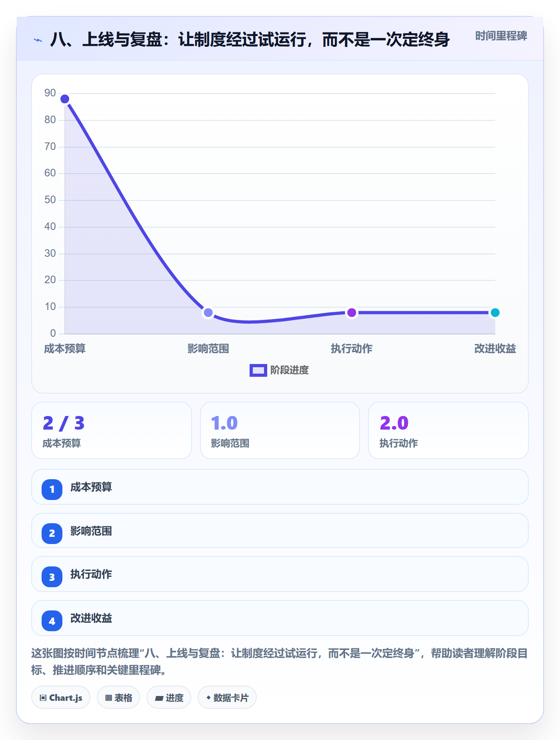
Task: Click the 时间里程碑 label in header
Action: pos(501,36)
